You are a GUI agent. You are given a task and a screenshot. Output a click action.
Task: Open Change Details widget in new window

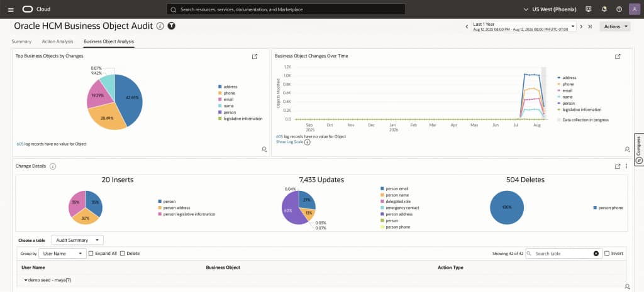point(618,166)
